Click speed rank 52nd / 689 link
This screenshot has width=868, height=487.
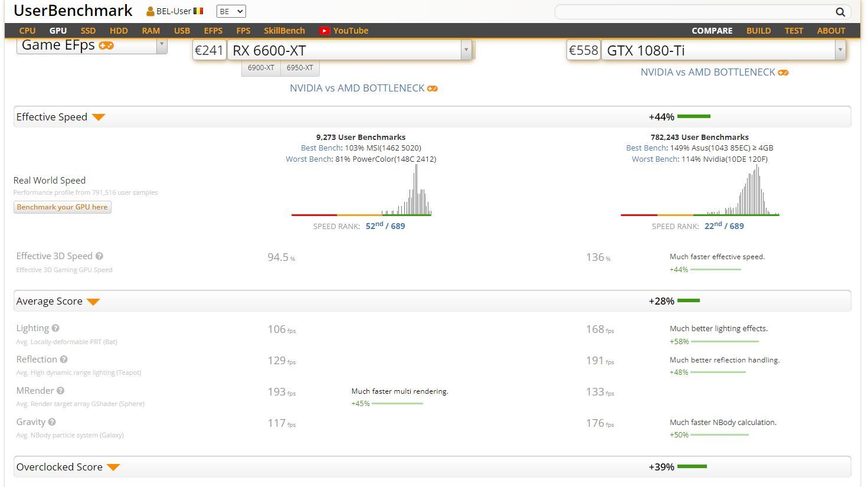point(385,225)
